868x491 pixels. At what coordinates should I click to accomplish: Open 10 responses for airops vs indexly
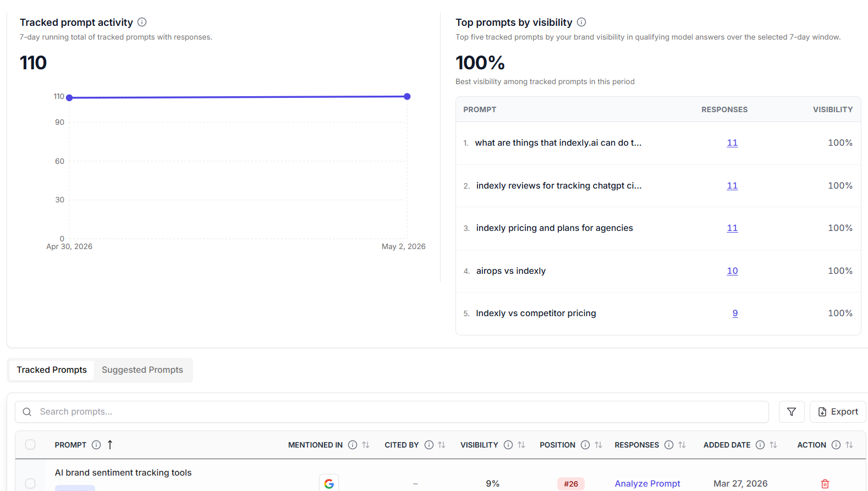pyautogui.click(x=732, y=271)
